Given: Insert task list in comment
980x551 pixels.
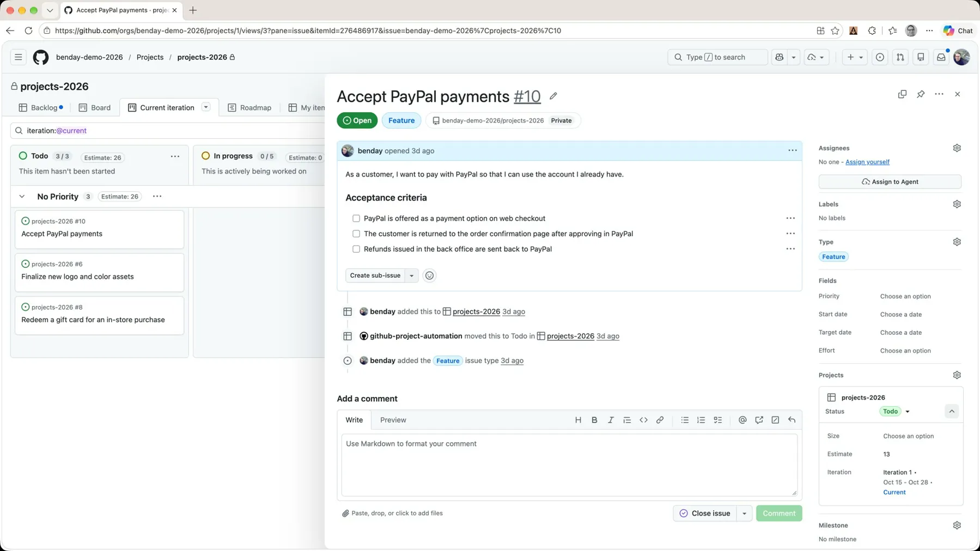Looking at the screenshot, I should [x=718, y=420].
